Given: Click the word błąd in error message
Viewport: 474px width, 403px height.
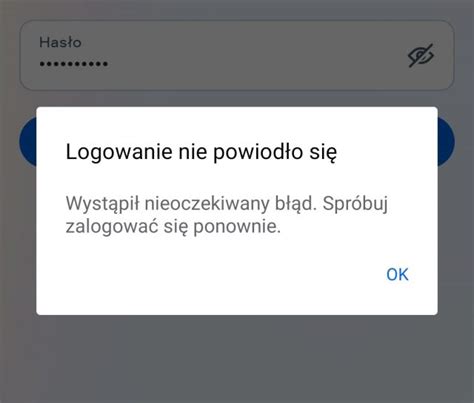Looking at the screenshot, I should (x=295, y=203).
